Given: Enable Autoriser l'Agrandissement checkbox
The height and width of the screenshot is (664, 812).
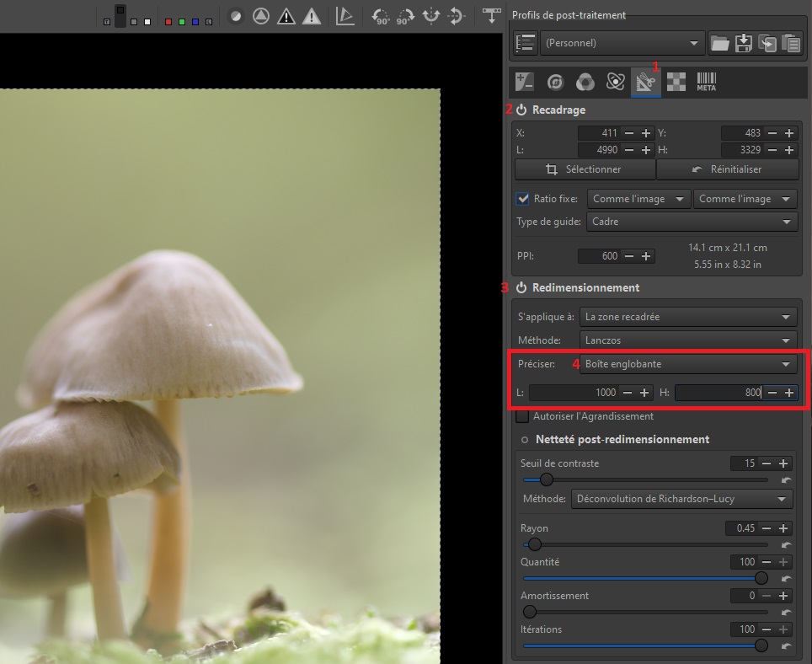Looking at the screenshot, I should coord(522,416).
